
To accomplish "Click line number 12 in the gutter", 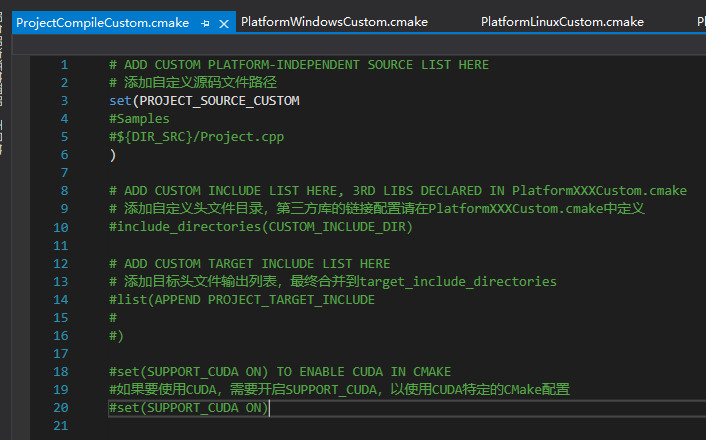I will coord(60,264).
